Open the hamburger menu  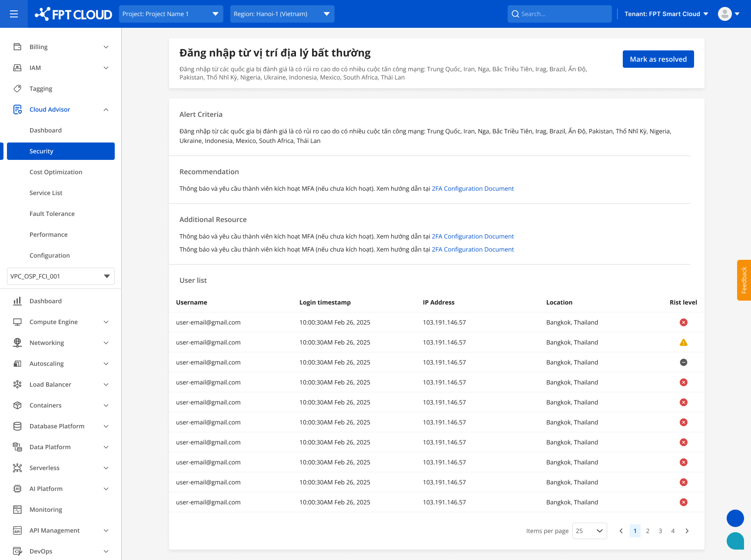(14, 14)
